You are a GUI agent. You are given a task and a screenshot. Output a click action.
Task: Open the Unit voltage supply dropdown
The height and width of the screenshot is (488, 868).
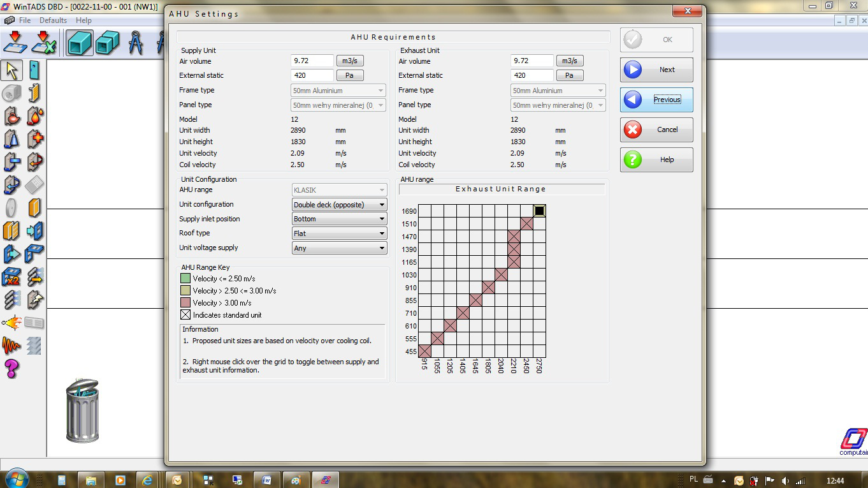pyautogui.click(x=339, y=248)
